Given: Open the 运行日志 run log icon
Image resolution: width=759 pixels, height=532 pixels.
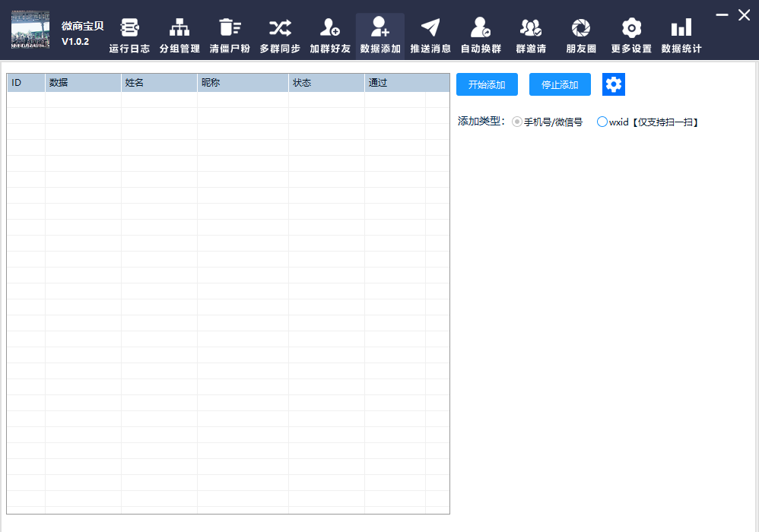Looking at the screenshot, I should (129, 29).
